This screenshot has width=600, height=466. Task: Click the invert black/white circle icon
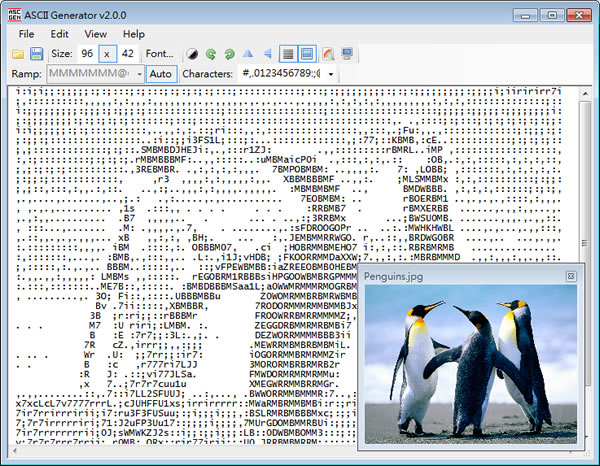[x=192, y=53]
